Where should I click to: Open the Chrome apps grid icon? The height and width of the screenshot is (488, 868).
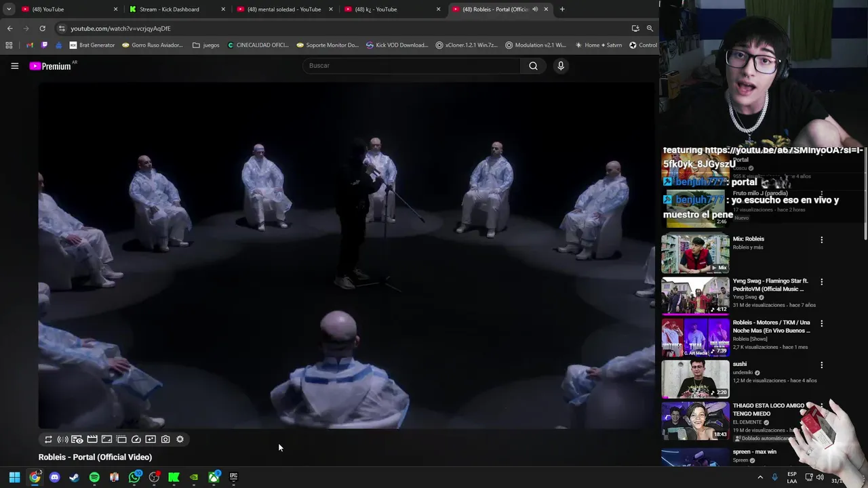point(9,45)
